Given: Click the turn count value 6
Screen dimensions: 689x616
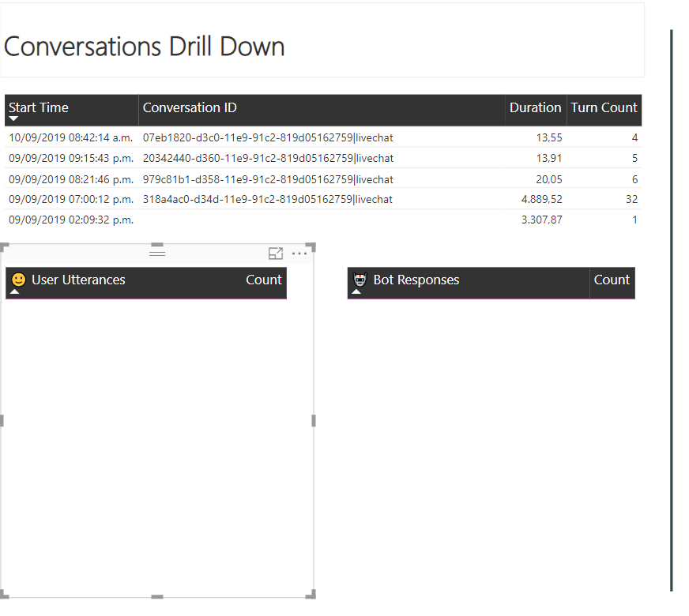Looking at the screenshot, I should pyautogui.click(x=634, y=179).
